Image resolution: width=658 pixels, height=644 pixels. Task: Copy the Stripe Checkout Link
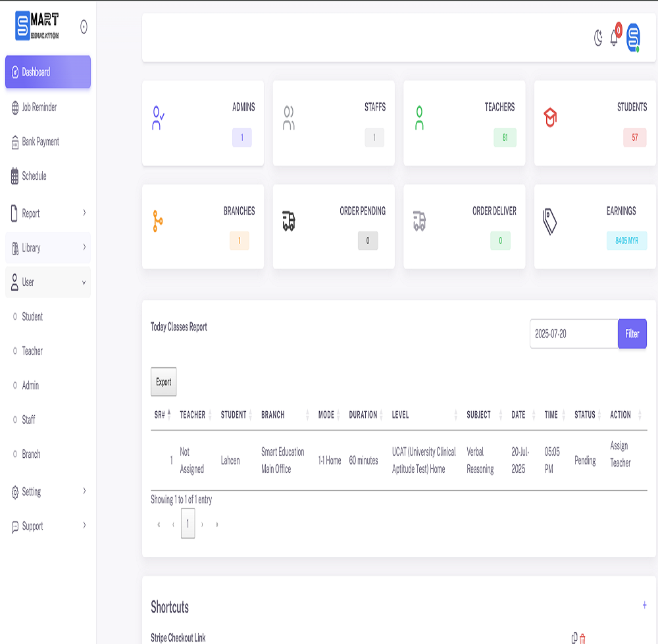tap(574, 637)
